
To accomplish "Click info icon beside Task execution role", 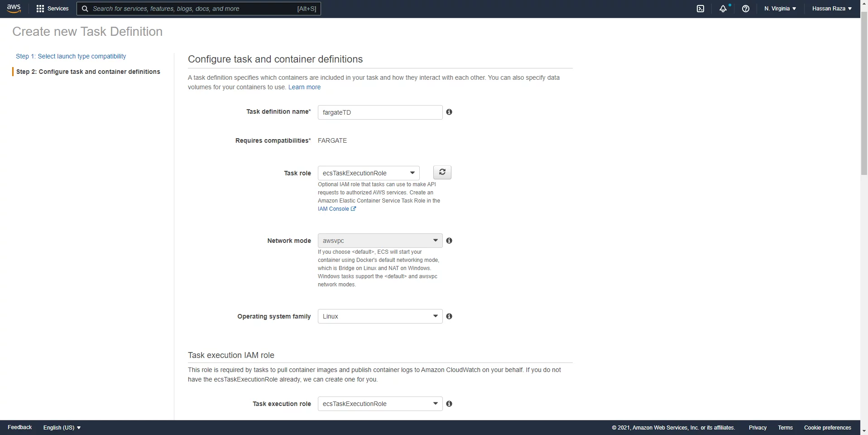I will click(449, 404).
